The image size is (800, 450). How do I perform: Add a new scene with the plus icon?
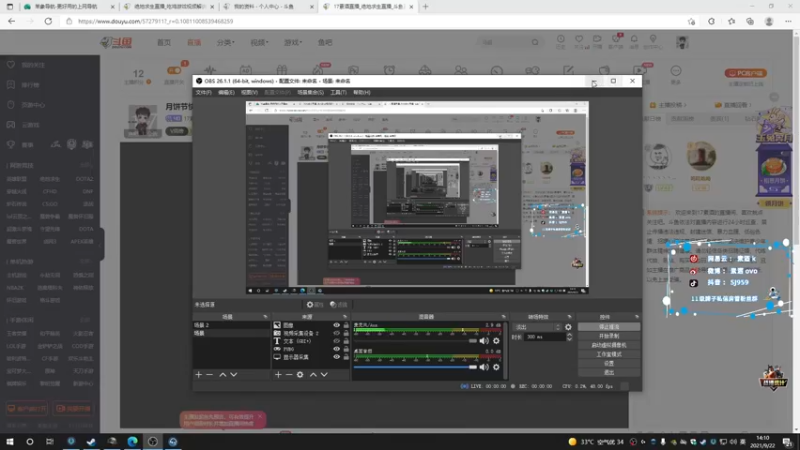tap(198, 374)
